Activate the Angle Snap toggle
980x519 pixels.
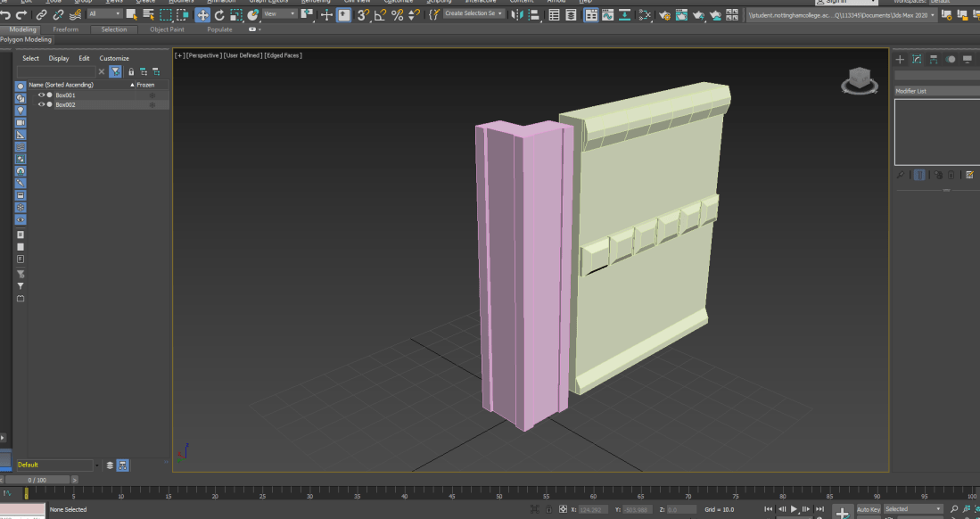[380, 15]
